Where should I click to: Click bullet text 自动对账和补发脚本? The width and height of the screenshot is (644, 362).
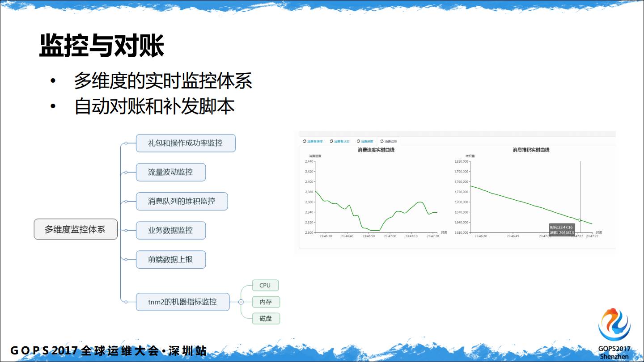coord(154,107)
